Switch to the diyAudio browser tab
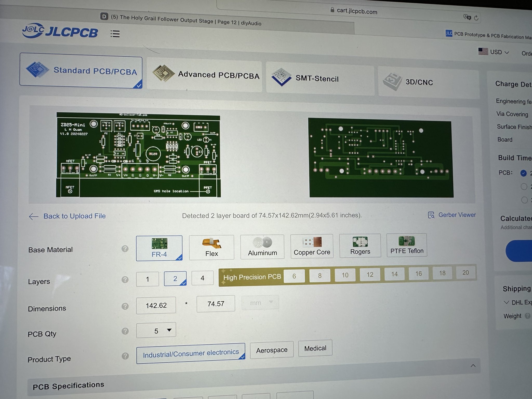This screenshot has height=399, width=532. [181, 20]
